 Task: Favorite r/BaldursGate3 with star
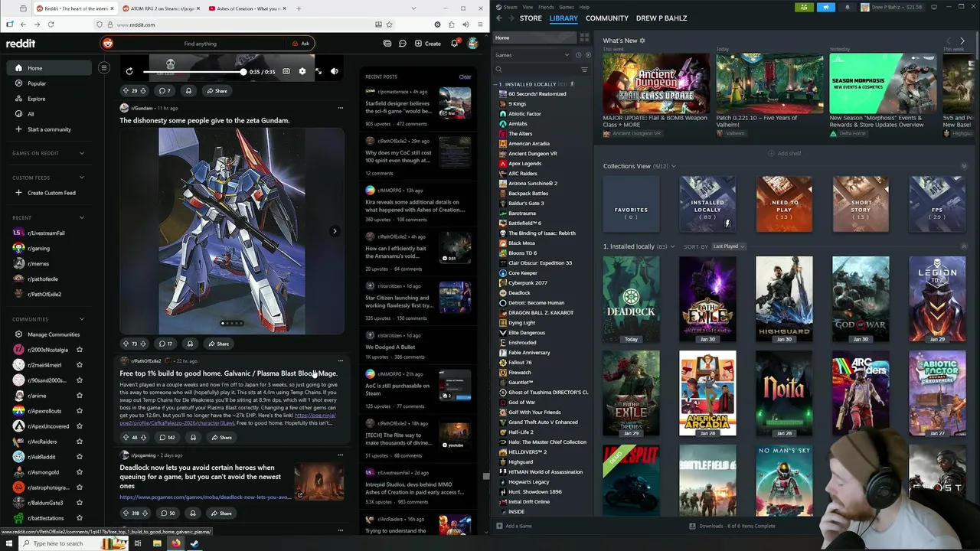coord(79,503)
